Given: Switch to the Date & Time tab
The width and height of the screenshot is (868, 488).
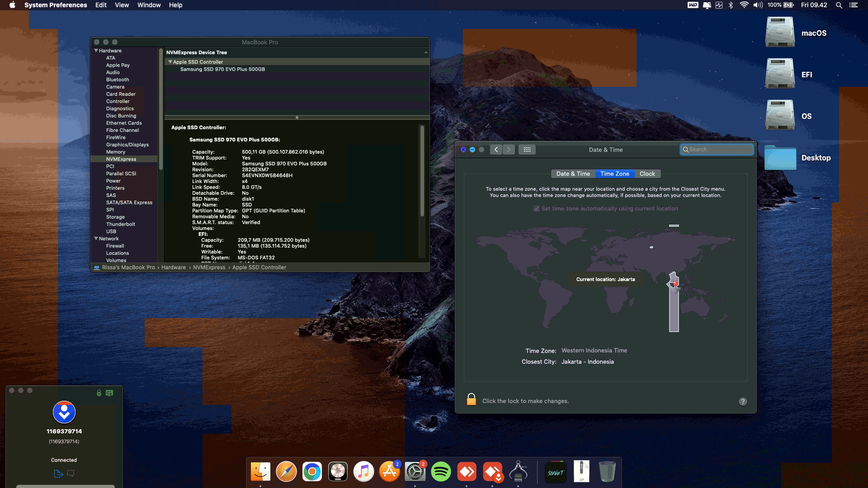Looking at the screenshot, I should click(x=573, y=174).
